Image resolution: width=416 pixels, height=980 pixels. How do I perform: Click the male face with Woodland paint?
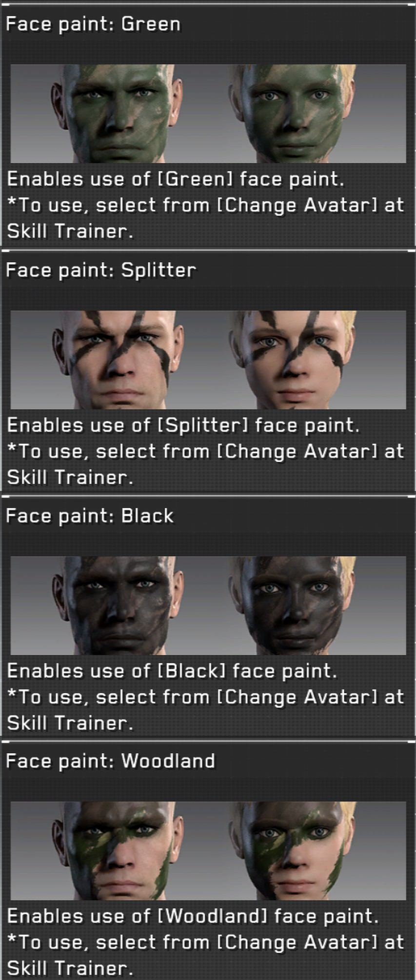point(118,851)
